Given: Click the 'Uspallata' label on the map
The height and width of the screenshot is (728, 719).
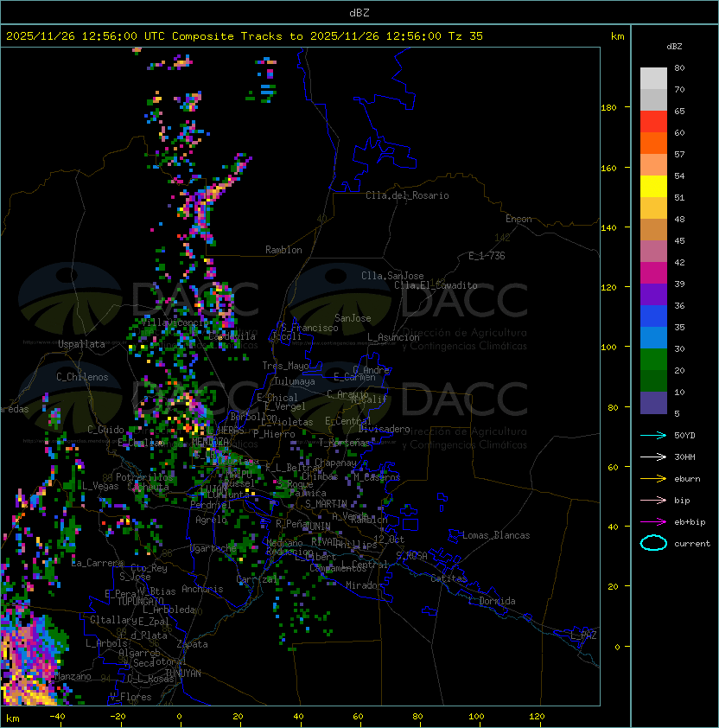Looking at the screenshot, I should point(81,344).
